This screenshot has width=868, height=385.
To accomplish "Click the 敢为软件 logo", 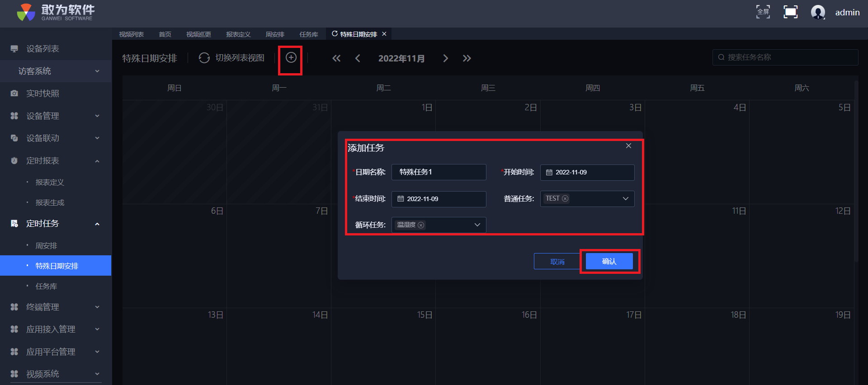I will pyautogui.click(x=55, y=13).
